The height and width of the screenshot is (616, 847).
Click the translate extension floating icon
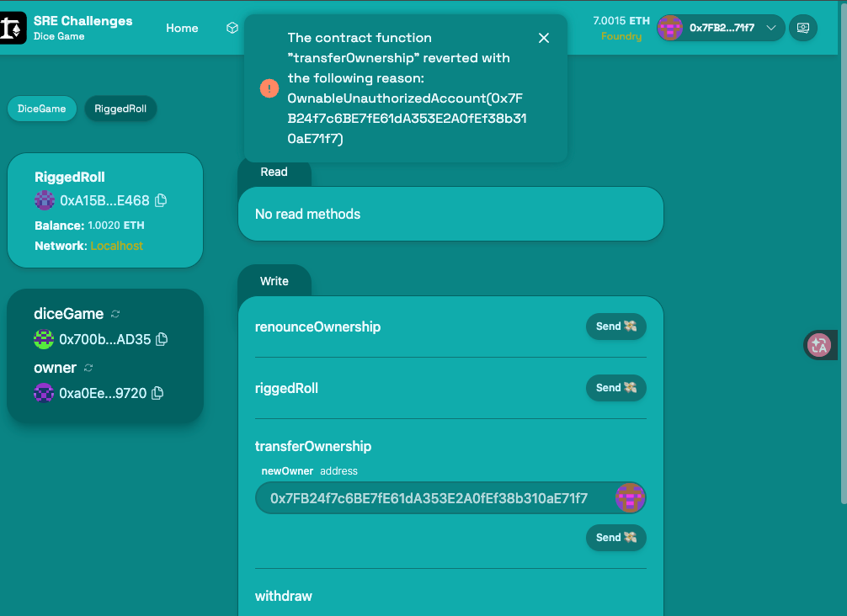(x=819, y=345)
